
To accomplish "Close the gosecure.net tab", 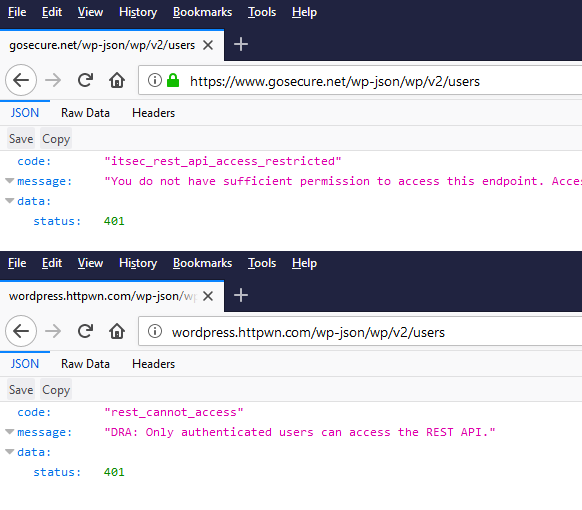I will tap(208, 45).
